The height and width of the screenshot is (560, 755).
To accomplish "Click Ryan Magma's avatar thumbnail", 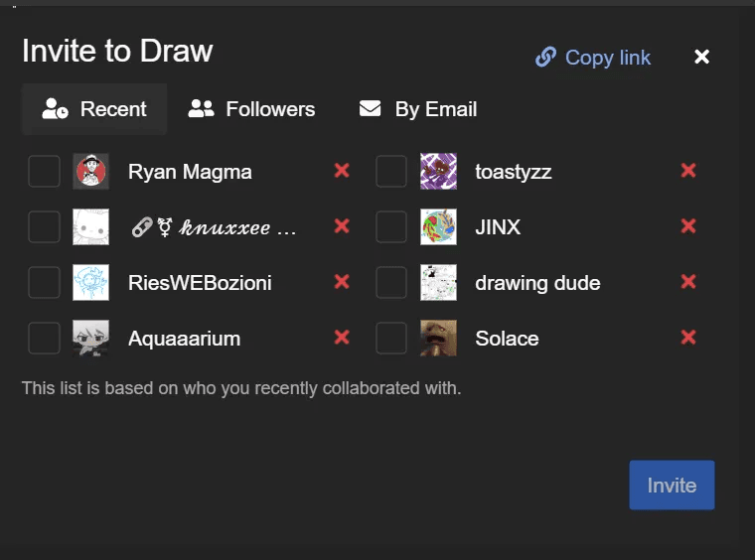I will [x=91, y=171].
